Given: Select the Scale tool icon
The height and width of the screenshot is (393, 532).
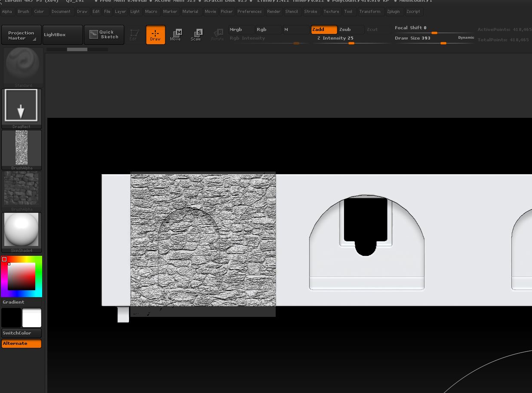Looking at the screenshot, I should pos(196,35).
